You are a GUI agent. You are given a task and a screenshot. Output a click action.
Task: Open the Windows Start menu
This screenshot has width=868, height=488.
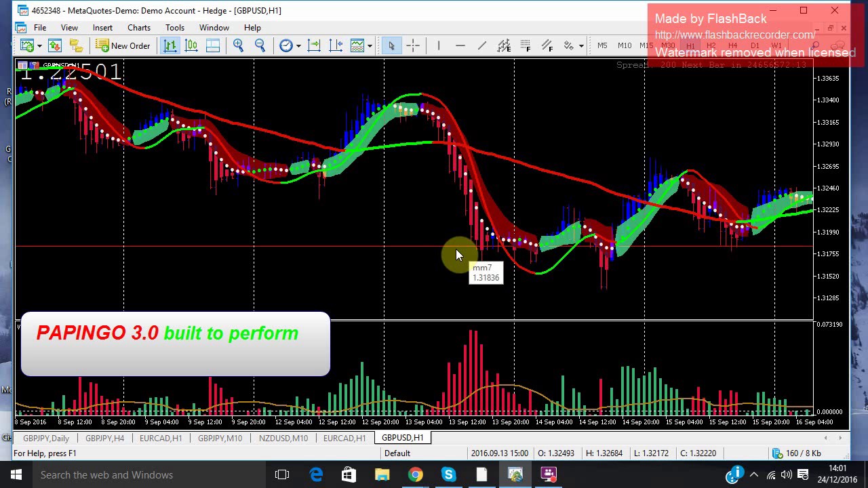tap(16, 475)
